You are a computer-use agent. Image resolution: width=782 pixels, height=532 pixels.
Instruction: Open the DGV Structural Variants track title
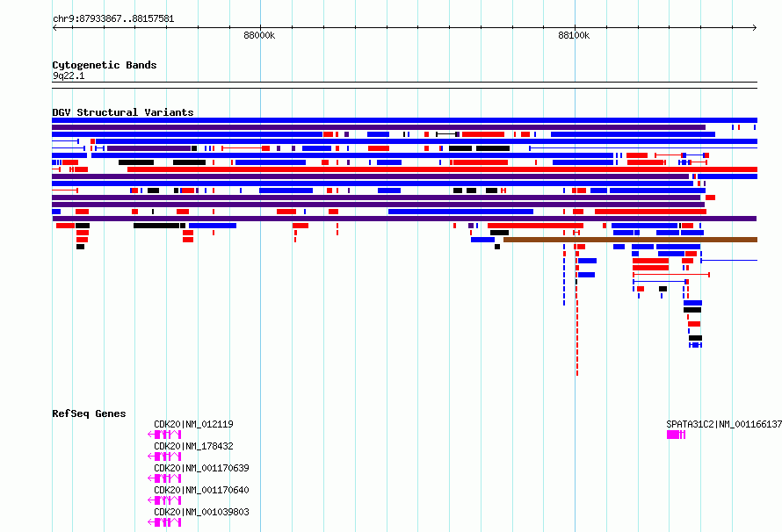click(x=123, y=112)
